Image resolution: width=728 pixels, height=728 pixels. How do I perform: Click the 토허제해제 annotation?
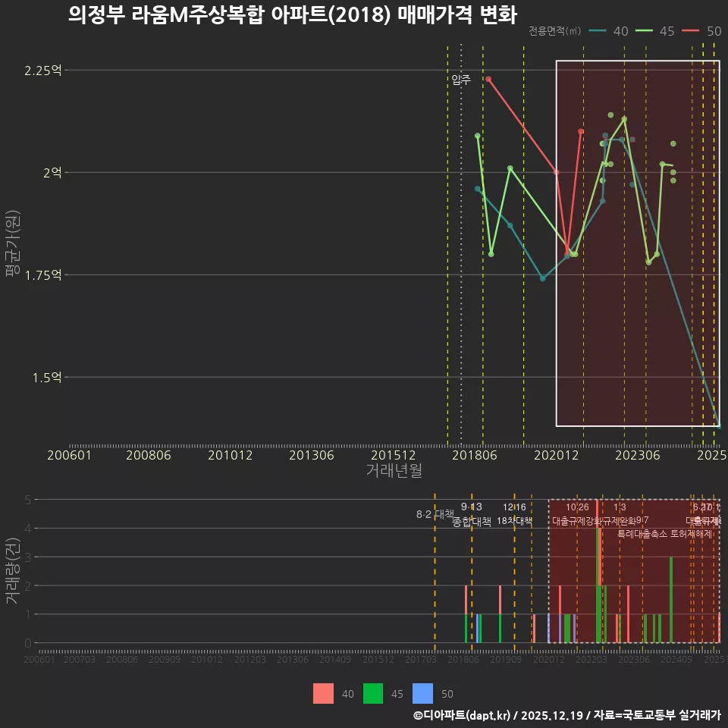tap(690, 533)
